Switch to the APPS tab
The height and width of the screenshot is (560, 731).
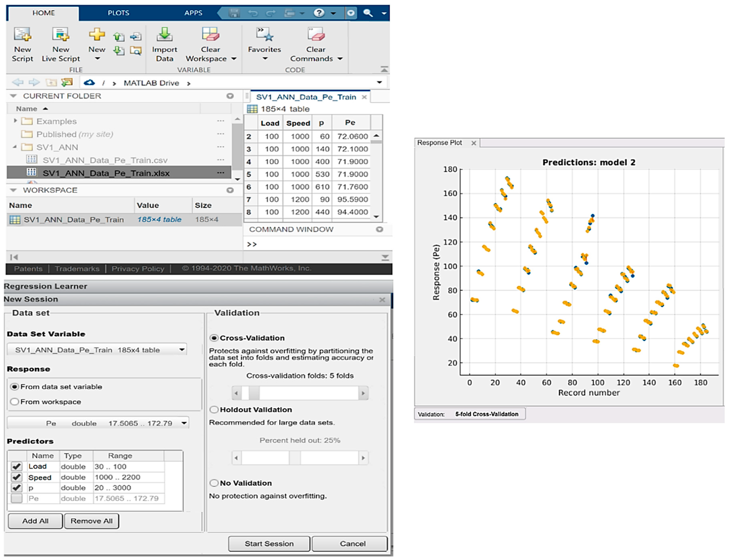pyautogui.click(x=193, y=13)
